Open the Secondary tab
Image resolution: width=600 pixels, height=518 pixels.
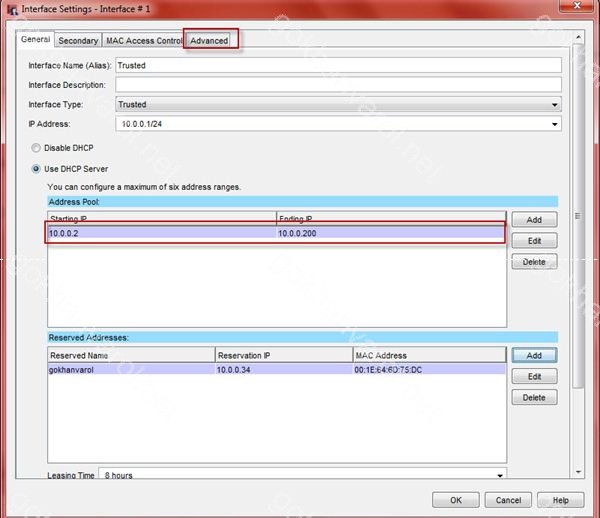78,41
